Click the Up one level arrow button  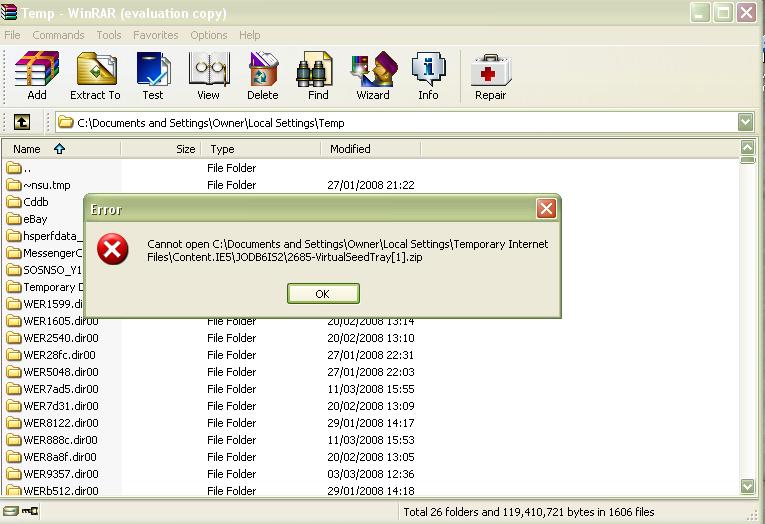point(21,122)
